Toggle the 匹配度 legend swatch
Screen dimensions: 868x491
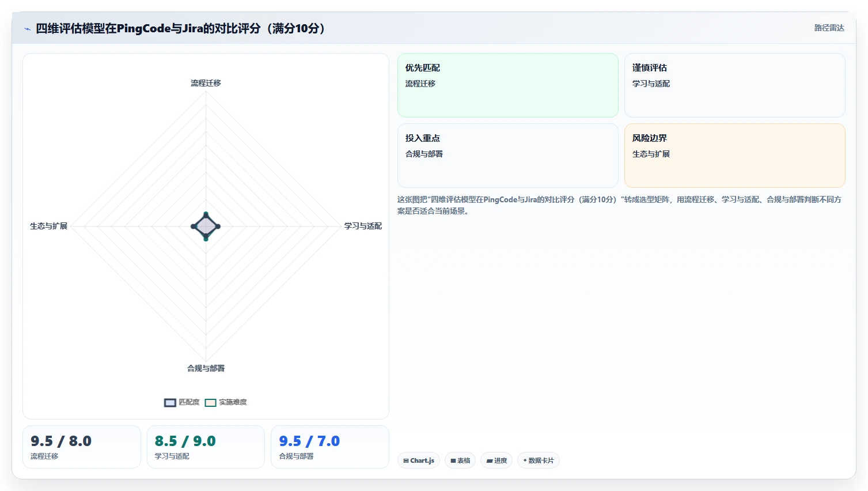click(x=170, y=402)
